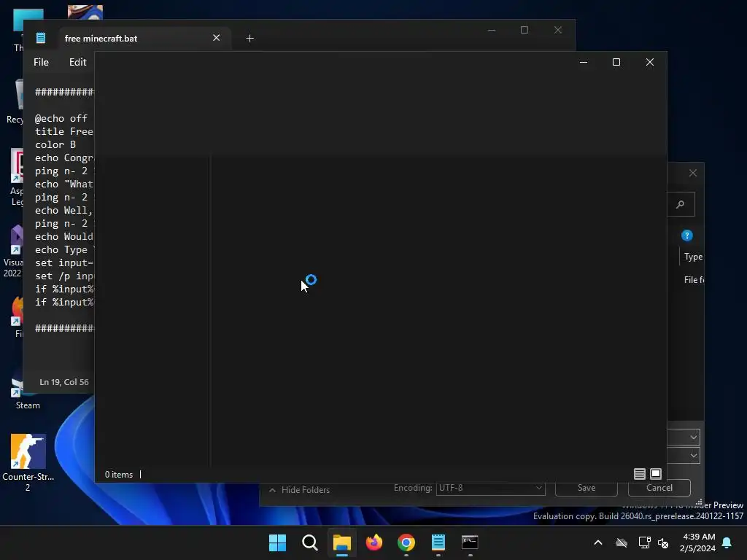747x560 pixels.
Task: Open the Command Prompt taskbar icon
Action: [x=471, y=542]
